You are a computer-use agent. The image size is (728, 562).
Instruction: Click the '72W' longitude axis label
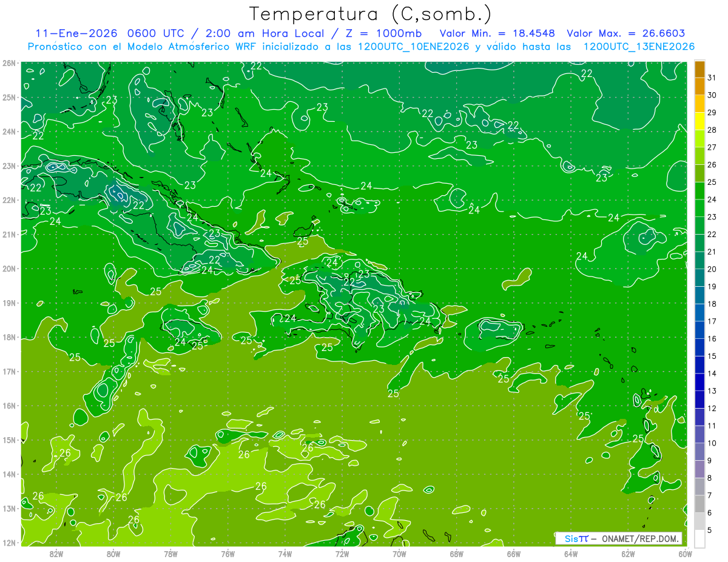[x=342, y=553]
